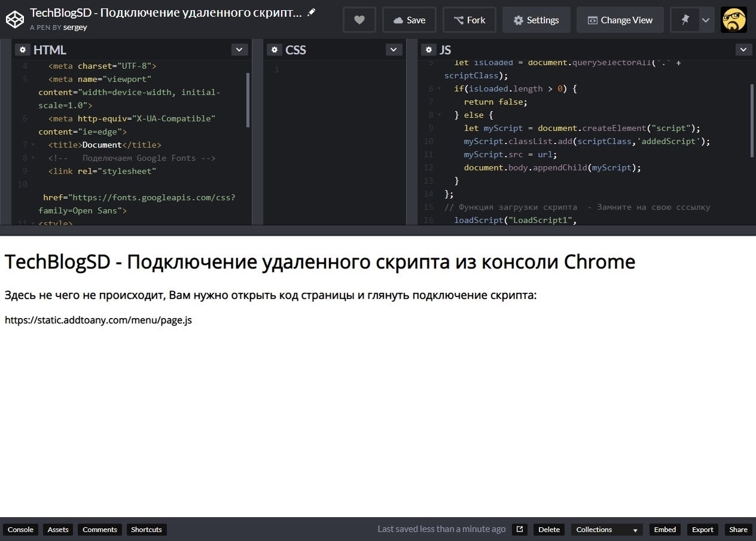The width and height of the screenshot is (756, 541).
Task: Collapse the title tag fold arrow on line 7
Action: (x=33, y=145)
